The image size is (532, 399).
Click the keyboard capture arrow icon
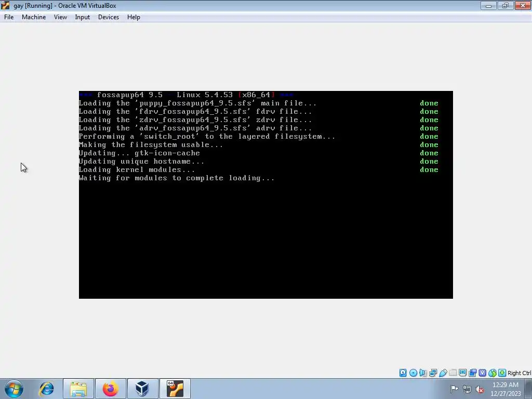pyautogui.click(x=502, y=373)
